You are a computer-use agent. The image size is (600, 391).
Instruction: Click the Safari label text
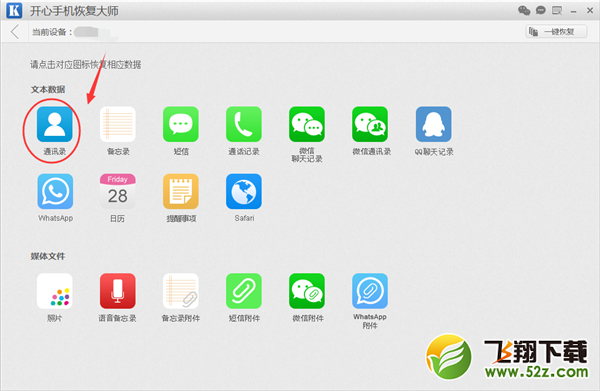244,218
